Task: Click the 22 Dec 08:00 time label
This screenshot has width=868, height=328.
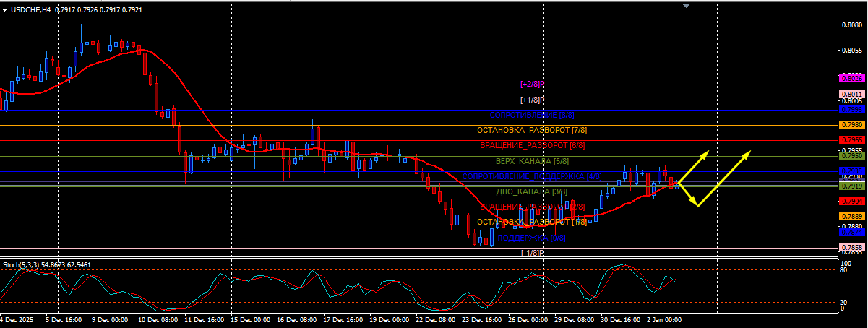Action: click(x=436, y=319)
